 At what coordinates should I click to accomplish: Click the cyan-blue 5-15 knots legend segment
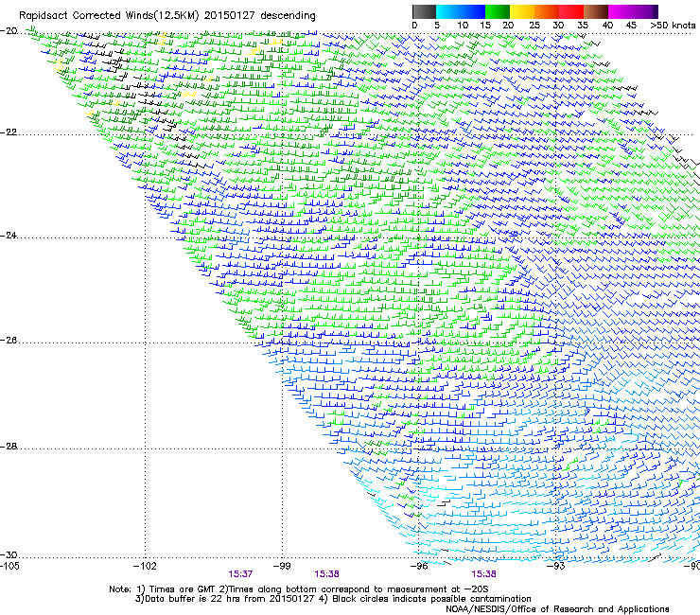pos(461,11)
